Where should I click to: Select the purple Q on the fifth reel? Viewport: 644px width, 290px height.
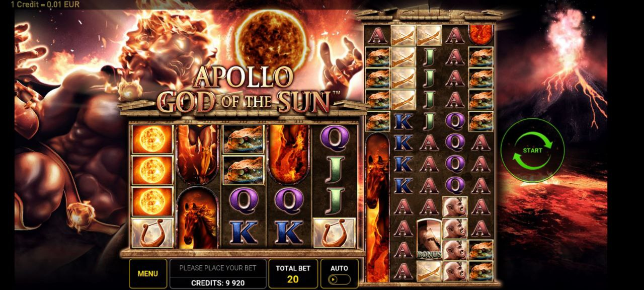coord(334,138)
